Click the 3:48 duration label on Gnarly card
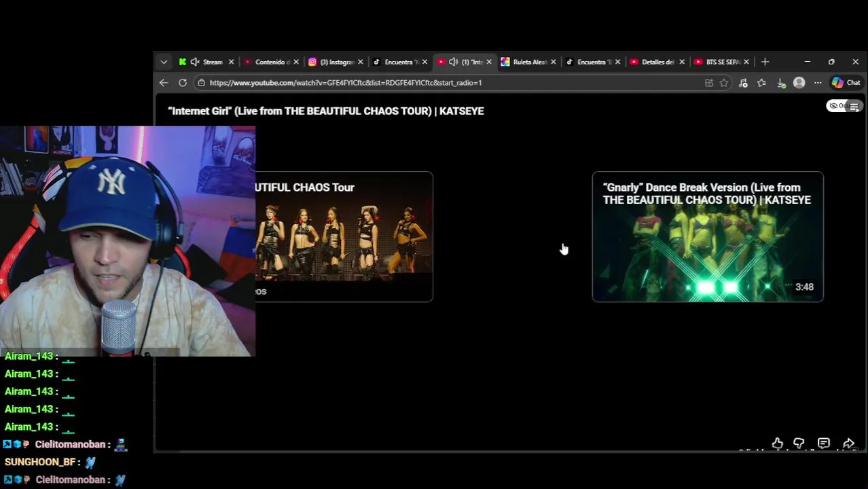 (x=804, y=287)
